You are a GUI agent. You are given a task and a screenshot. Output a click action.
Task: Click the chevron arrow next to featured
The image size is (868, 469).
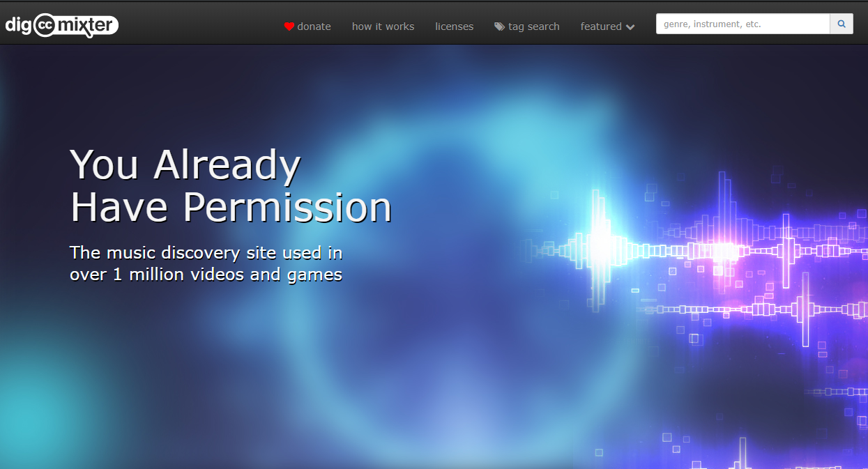point(630,27)
